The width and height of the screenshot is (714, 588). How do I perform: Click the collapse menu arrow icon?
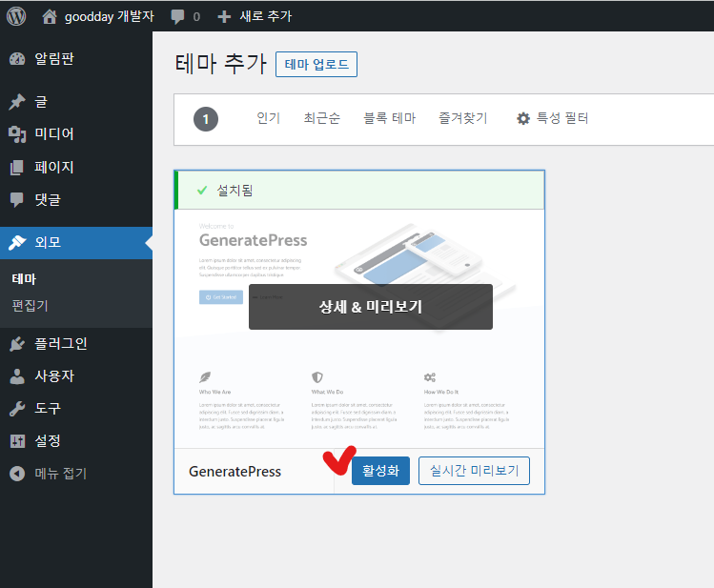pos(17,474)
